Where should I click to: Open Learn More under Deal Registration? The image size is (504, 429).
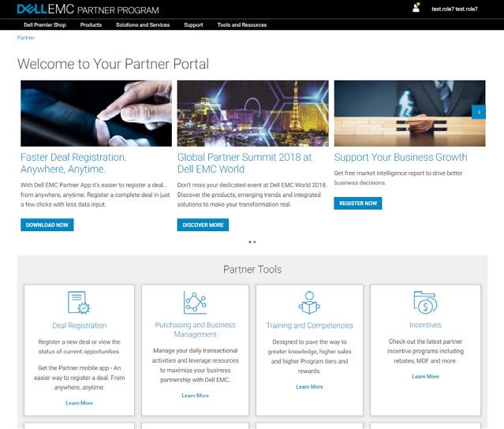point(79,403)
